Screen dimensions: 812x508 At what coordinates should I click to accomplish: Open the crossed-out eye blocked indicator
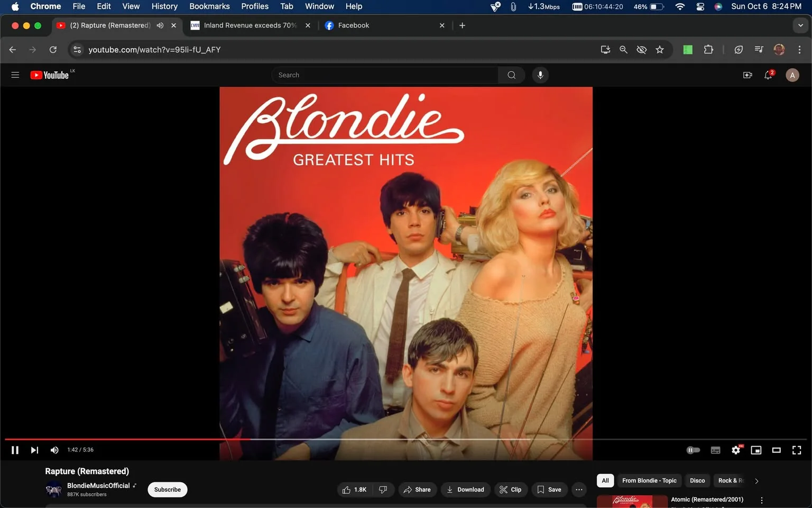(x=642, y=50)
